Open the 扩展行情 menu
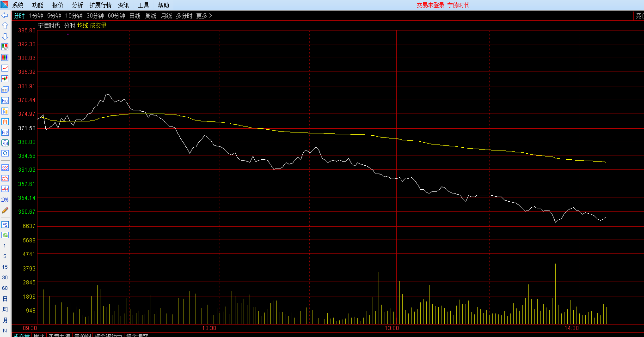Image resolution: width=644 pixels, height=337 pixels. [101, 5]
